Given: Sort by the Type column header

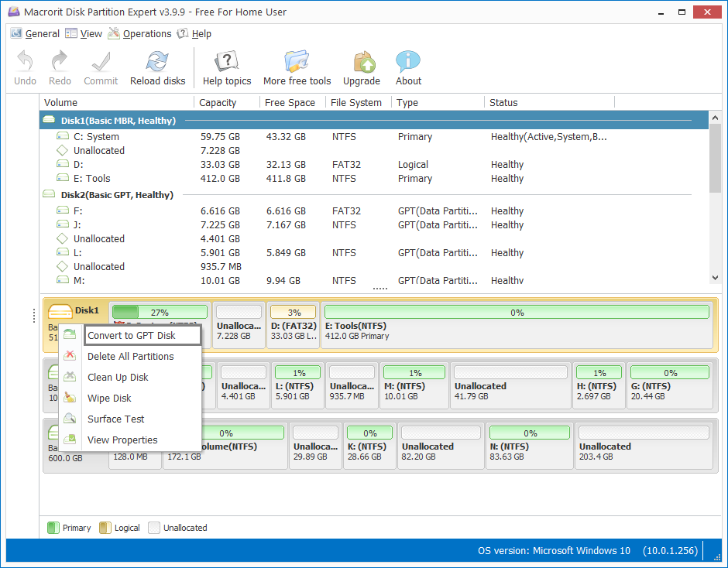Looking at the screenshot, I should coord(438,103).
